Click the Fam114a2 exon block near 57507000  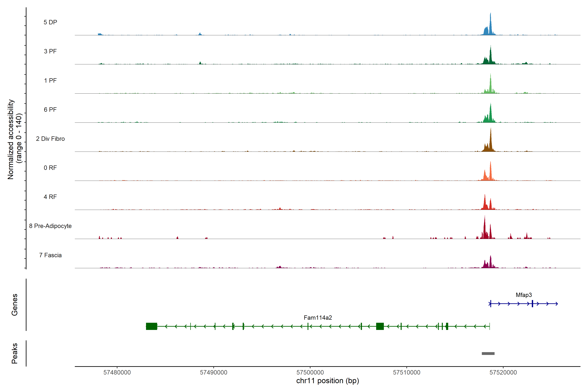380,326
